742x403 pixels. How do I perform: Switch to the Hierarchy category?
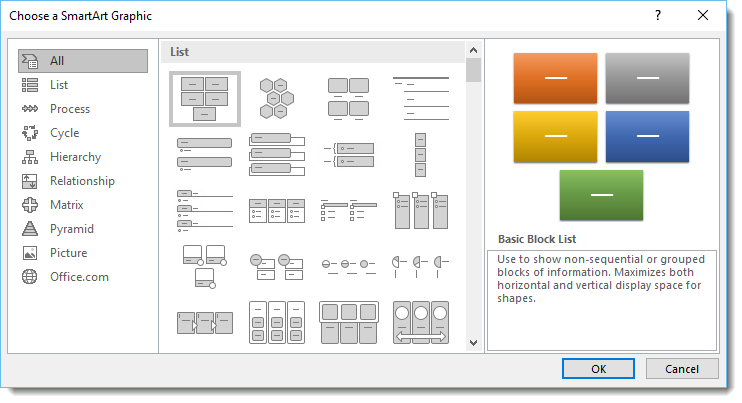(75, 157)
